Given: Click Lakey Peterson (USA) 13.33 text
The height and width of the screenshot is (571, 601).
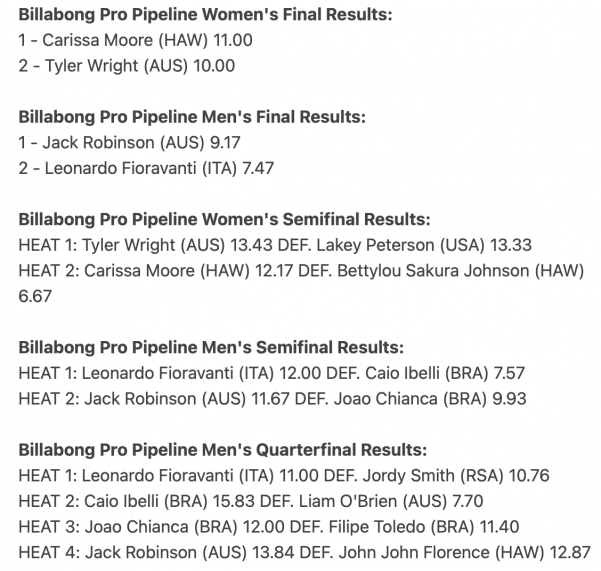Looking at the screenshot, I should click(x=424, y=245).
